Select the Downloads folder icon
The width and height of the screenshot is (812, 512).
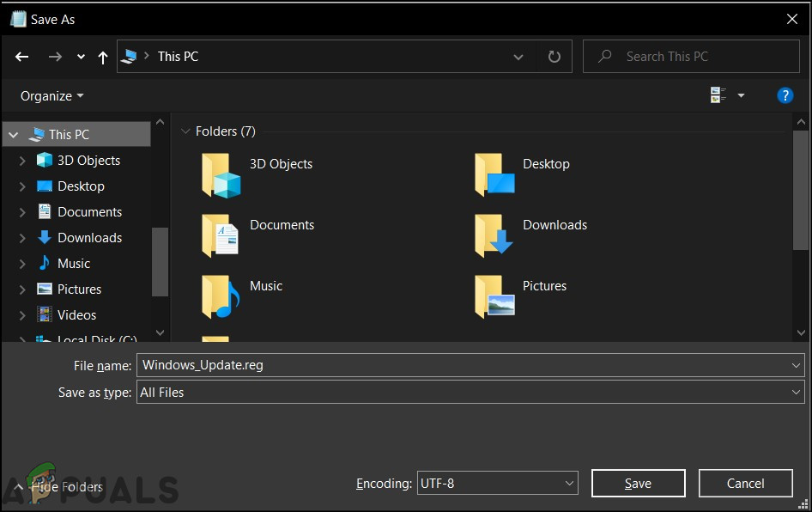pyautogui.click(x=494, y=236)
